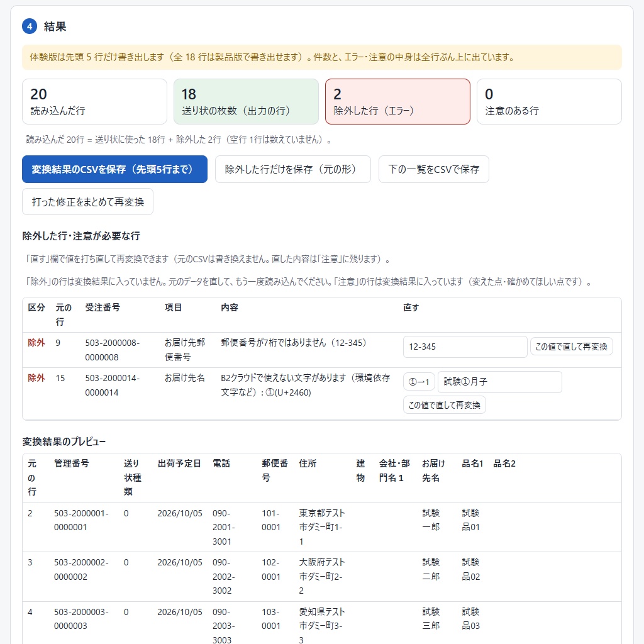Click step 4 circle icon beside 結果
The image size is (644, 644).
point(30,26)
